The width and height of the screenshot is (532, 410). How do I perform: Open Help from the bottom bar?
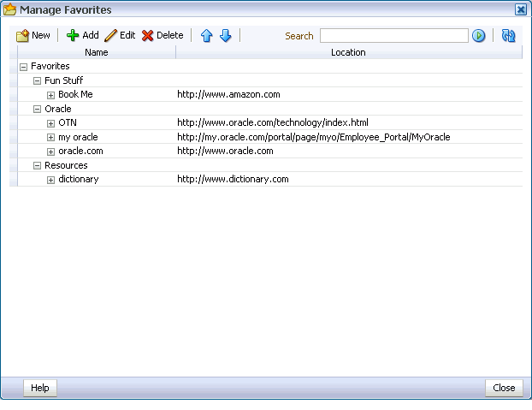(x=40, y=388)
